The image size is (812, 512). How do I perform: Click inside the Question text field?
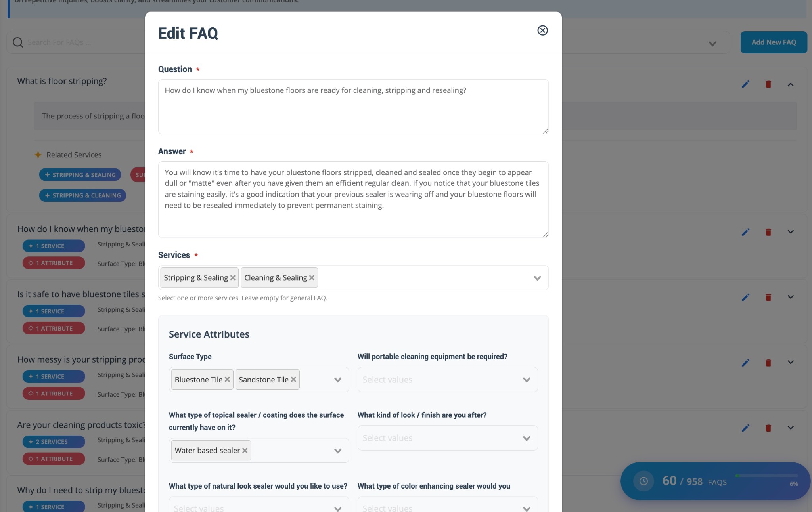pos(353,106)
